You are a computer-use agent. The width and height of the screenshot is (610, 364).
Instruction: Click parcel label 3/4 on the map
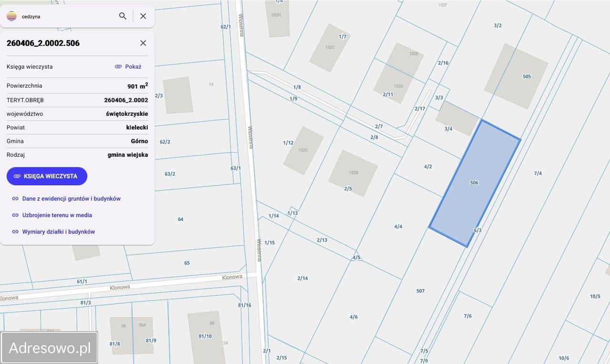tap(448, 129)
